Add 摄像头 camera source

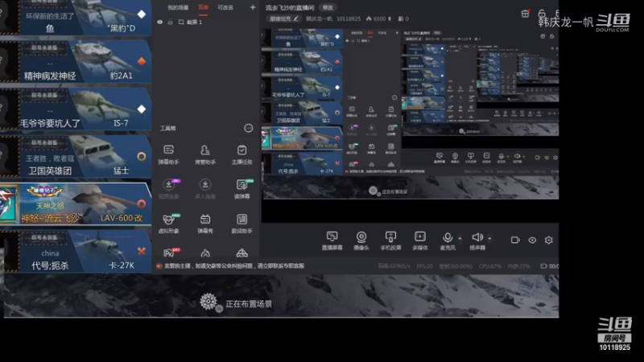(x=361, y=241)
